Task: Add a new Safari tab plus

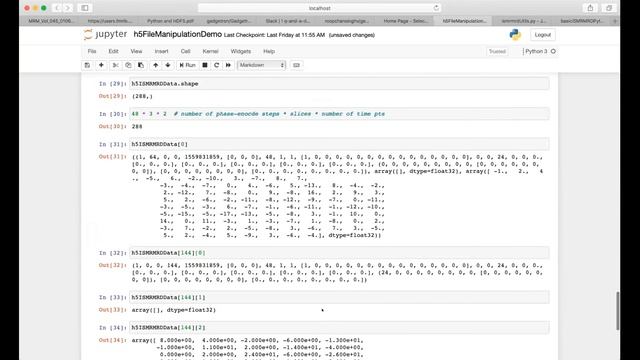Action: pos(615,20)
